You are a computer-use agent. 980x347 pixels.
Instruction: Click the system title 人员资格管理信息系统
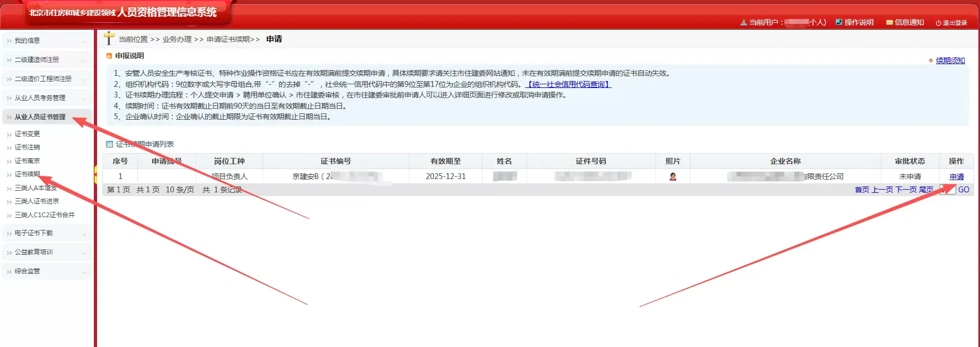(167, 12)
